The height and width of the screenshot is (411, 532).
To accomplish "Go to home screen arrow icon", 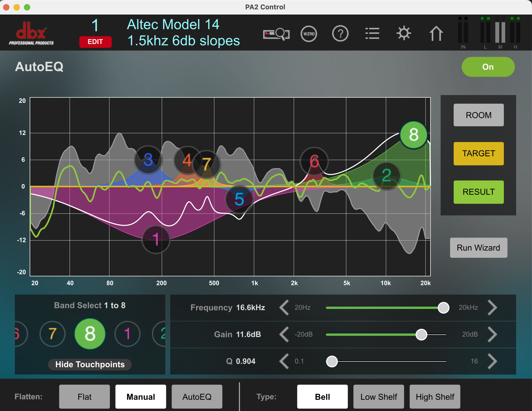I will [436, 33].
